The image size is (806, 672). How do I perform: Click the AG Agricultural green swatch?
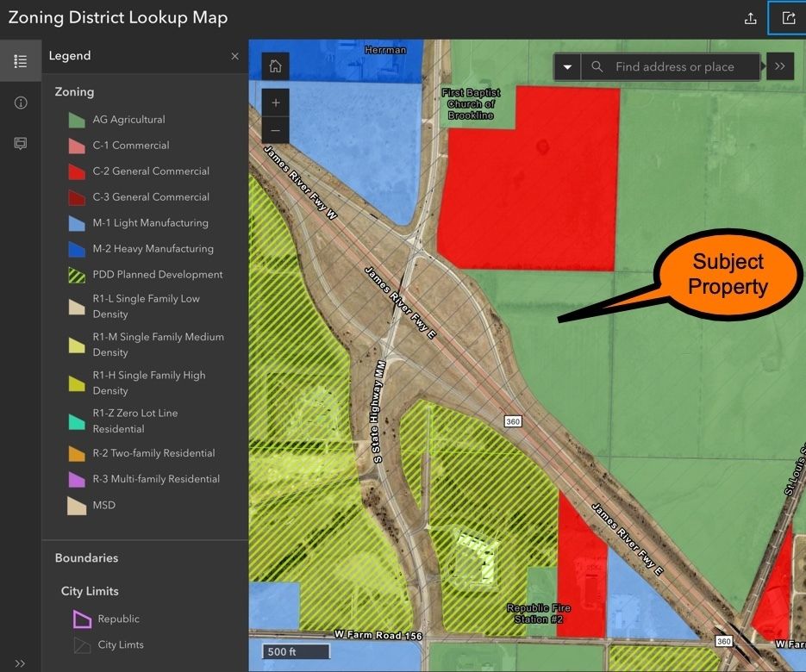77,120
